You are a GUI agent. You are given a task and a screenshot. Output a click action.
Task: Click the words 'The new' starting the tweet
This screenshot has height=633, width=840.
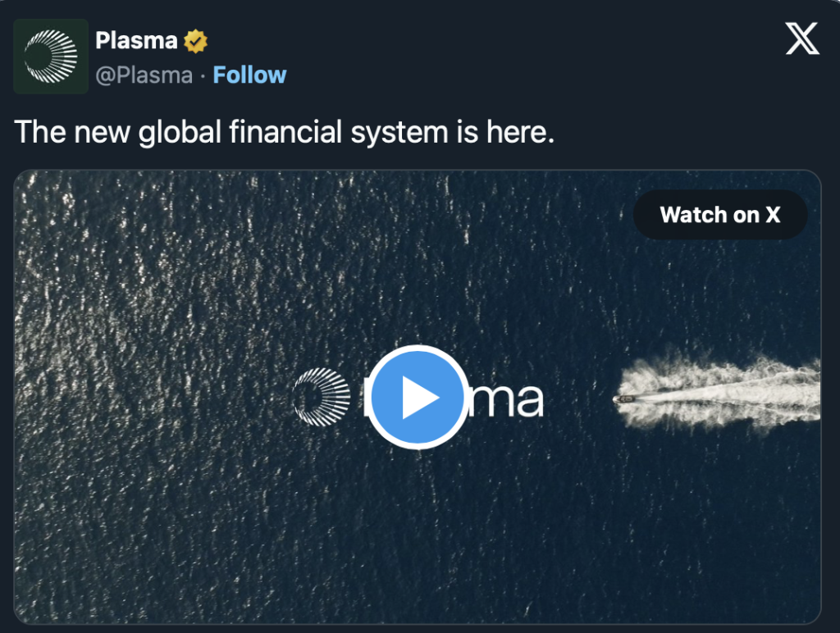pos(72,132)
